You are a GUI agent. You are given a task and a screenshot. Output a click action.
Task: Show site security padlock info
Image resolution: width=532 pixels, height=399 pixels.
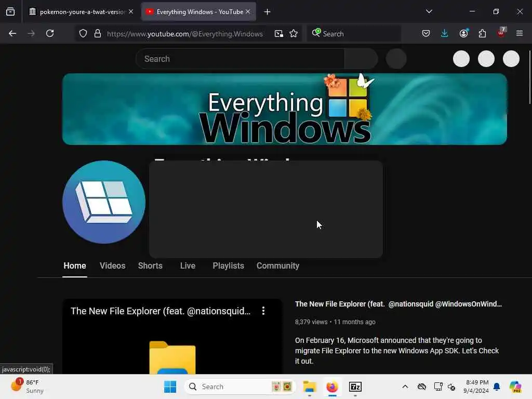coord(98,34)
